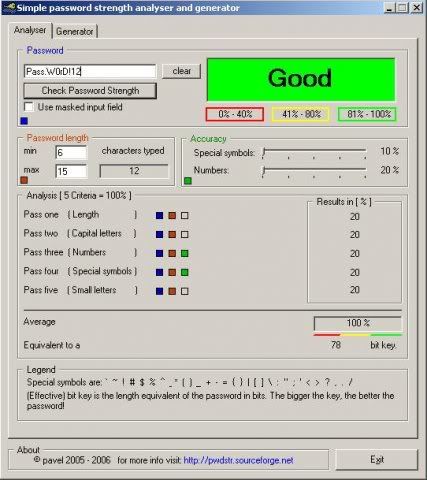This screenshot has width=427, height=480.
Task: Click the brown square in Pass two row
Action: click(x=172, y=235)
